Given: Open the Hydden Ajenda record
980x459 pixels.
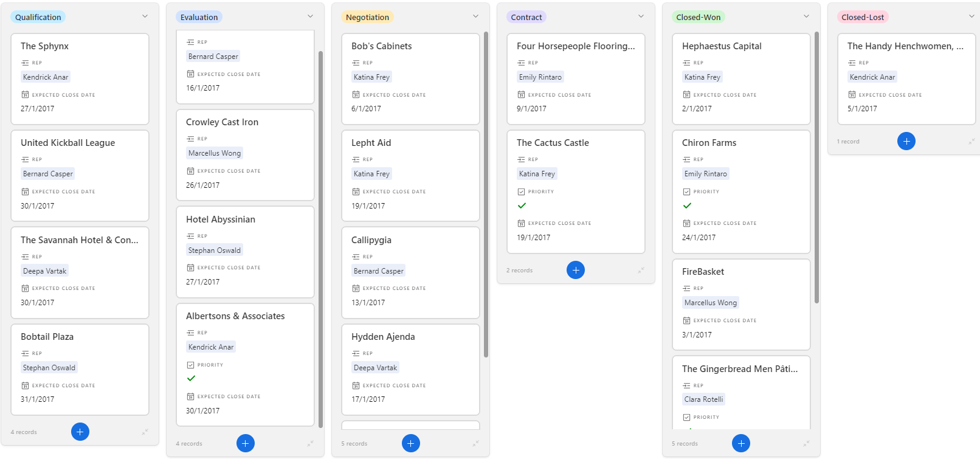Looking at the screenshot, I should [410, 370].
